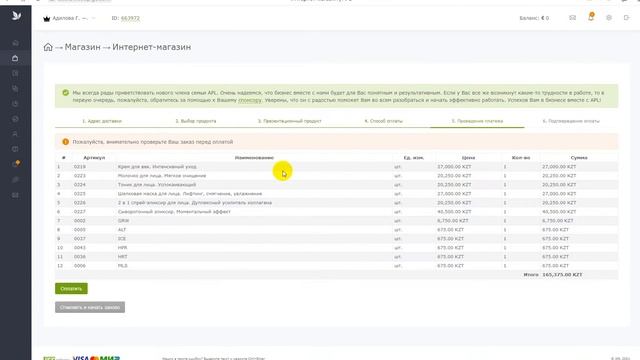Click article code 0225
640x360 pixels.
80,193
